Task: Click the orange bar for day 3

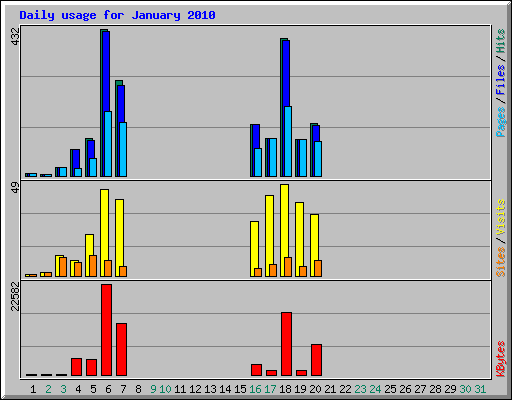Action: click(x=63, y=267)
